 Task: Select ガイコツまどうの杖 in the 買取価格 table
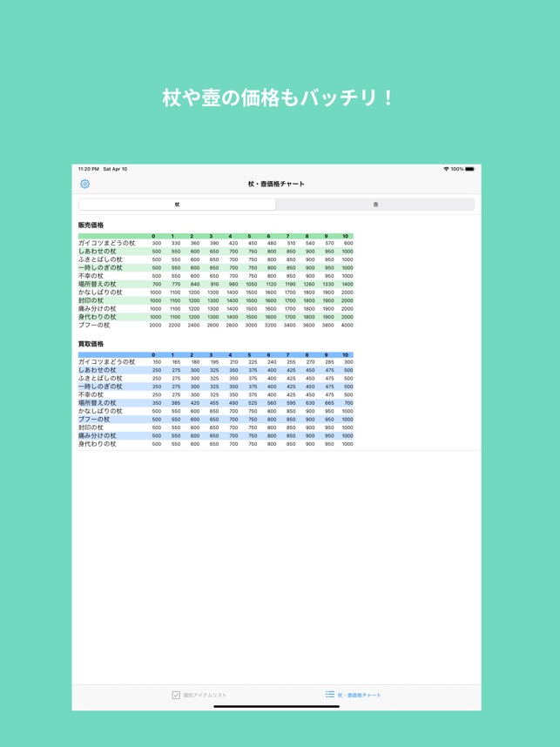107,362
